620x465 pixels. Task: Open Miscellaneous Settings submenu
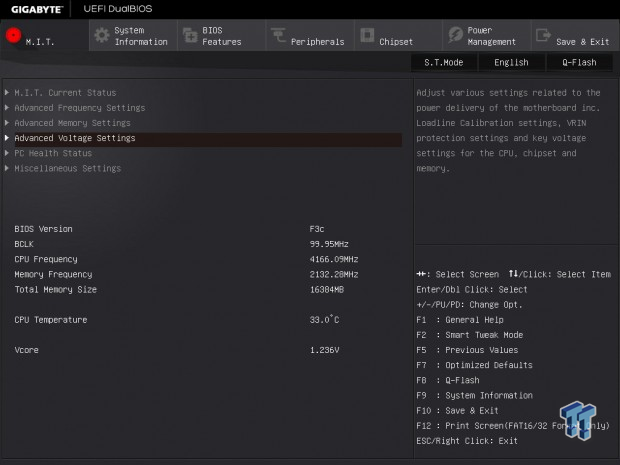point(68,168)
